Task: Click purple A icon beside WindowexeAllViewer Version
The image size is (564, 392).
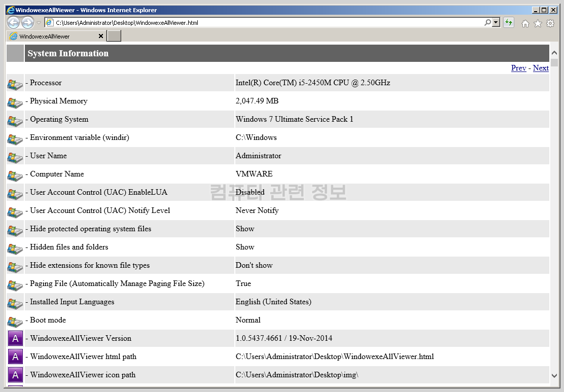Action: point(15,338)
